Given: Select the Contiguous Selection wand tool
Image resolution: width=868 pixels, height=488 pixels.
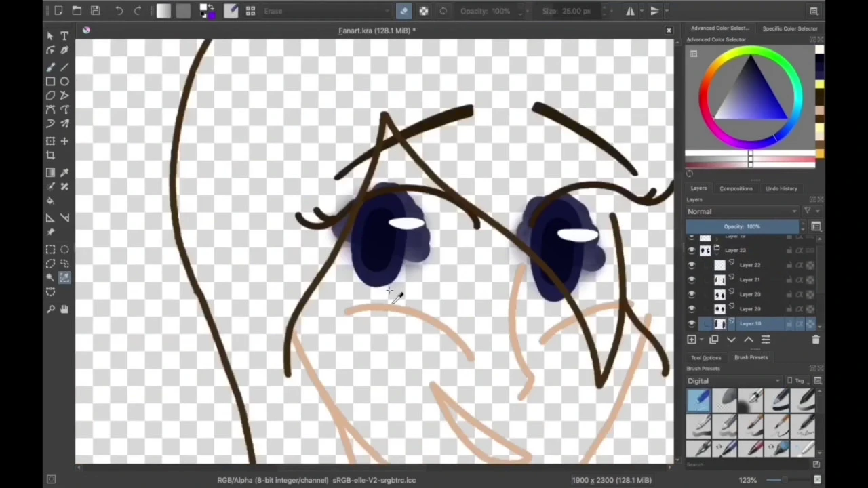Looking at the screenshot, I should tap(50, 278).
